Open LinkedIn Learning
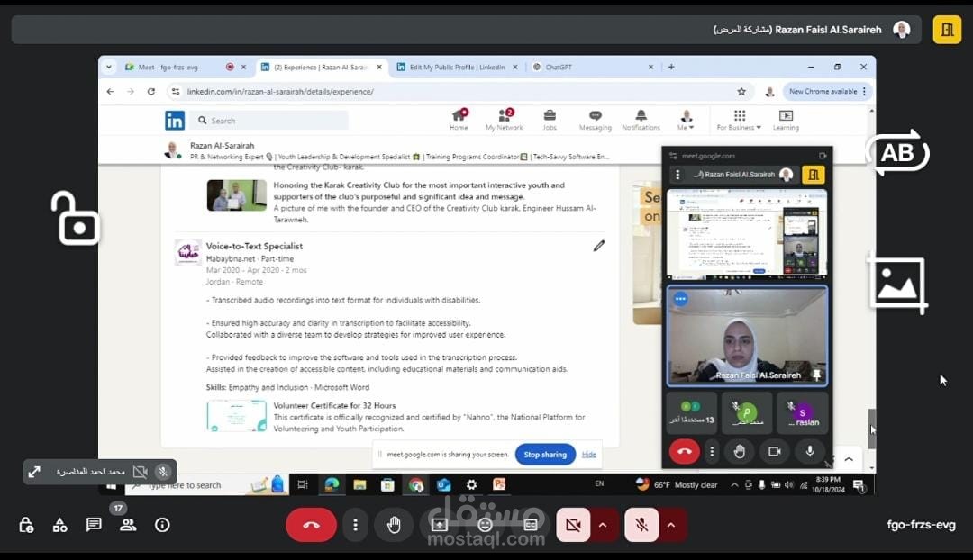 click(x=786, y=119)
